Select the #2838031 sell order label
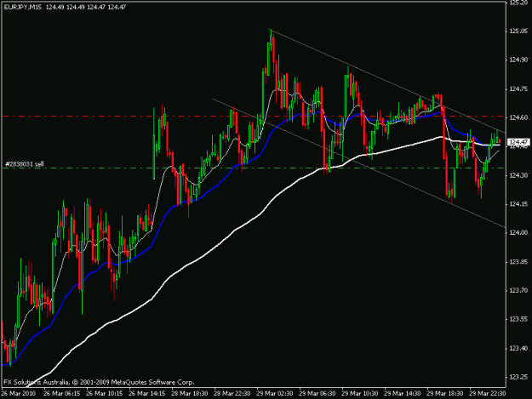Viewport: 532px width, 399px height. 25,164
